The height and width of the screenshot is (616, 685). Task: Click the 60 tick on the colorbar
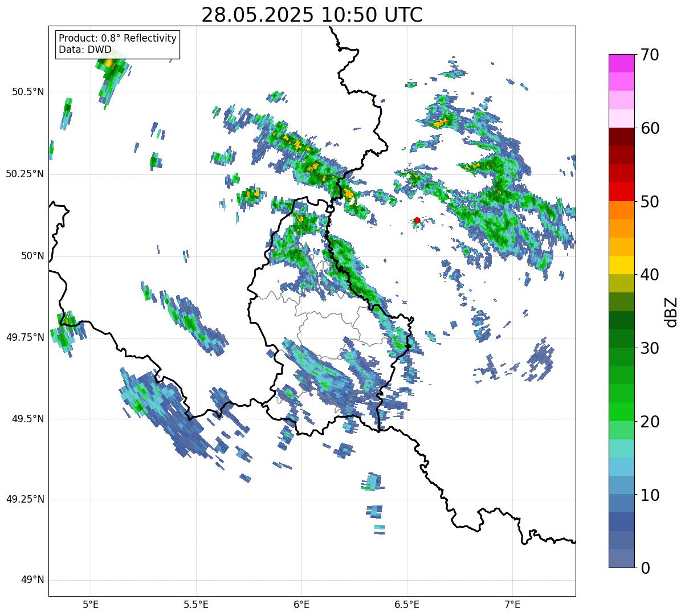[650, 128]
